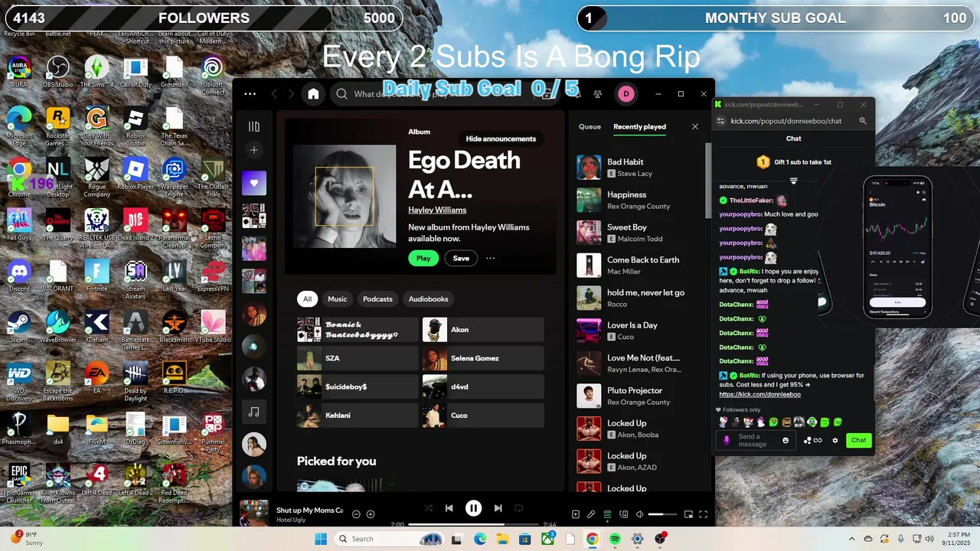Open Liked Songs heart tile
Viewport: 980px width, 551px height.
[x=254, y=183]
